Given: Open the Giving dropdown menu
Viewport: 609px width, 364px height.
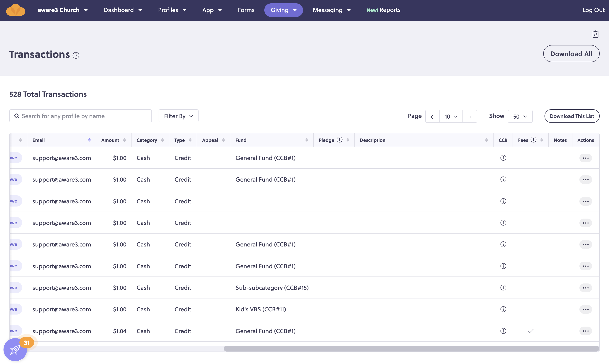Looking at the screenshot, I should point(283,10).
